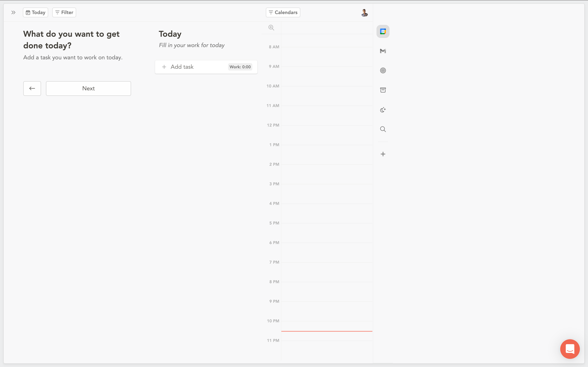Viewport: 588px width, 367px height.
Task: Open the archive box icon
Action: pyautogui.click(x=383, y=90)
